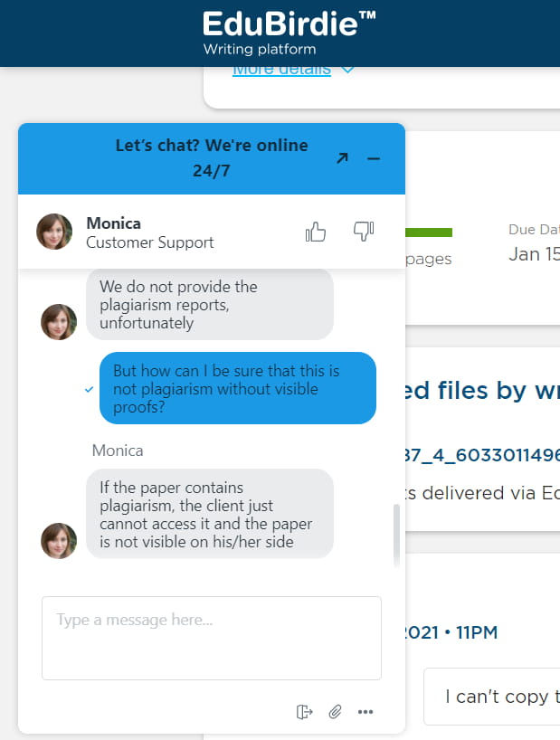560x740 pixels.
Task: Click the chat scrollbar thumb
Action: (397, 535)
